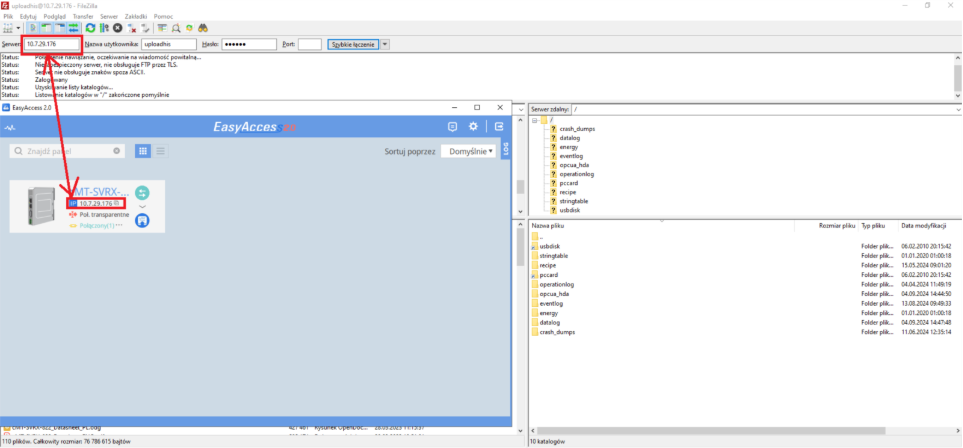Image resolution: width=963 pixels, height=448 pixels.
Task: Clear the EasyAccess panel search field
Action: [117, 151]
